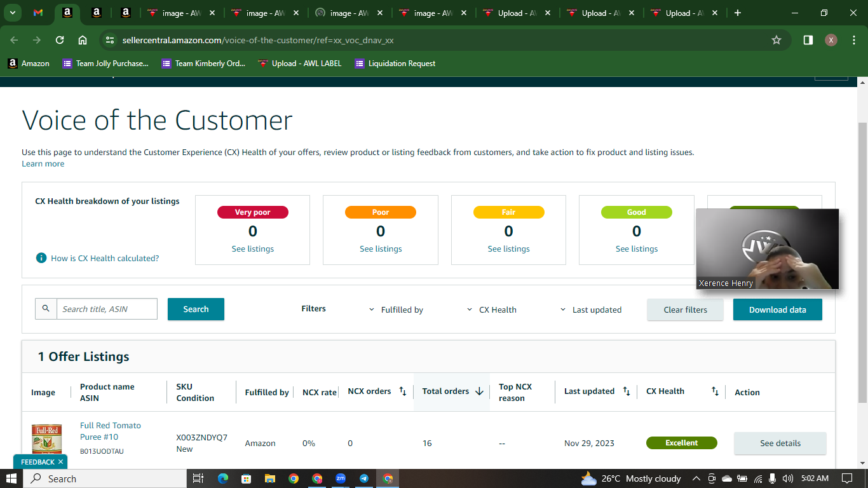This screenshot has height=488, width=868.
Task: Open the Windows notification center
Action: (x=846, y=478)
